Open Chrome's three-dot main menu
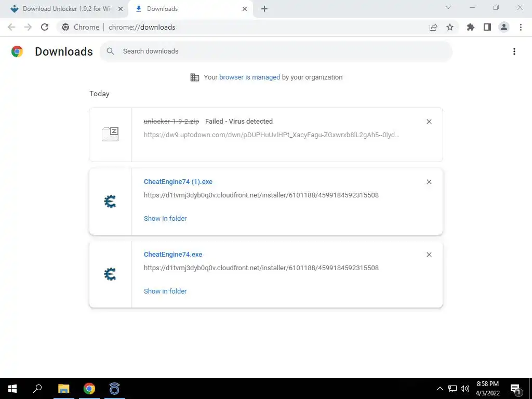This screenshot has height=399, width=532. point(521,27)
